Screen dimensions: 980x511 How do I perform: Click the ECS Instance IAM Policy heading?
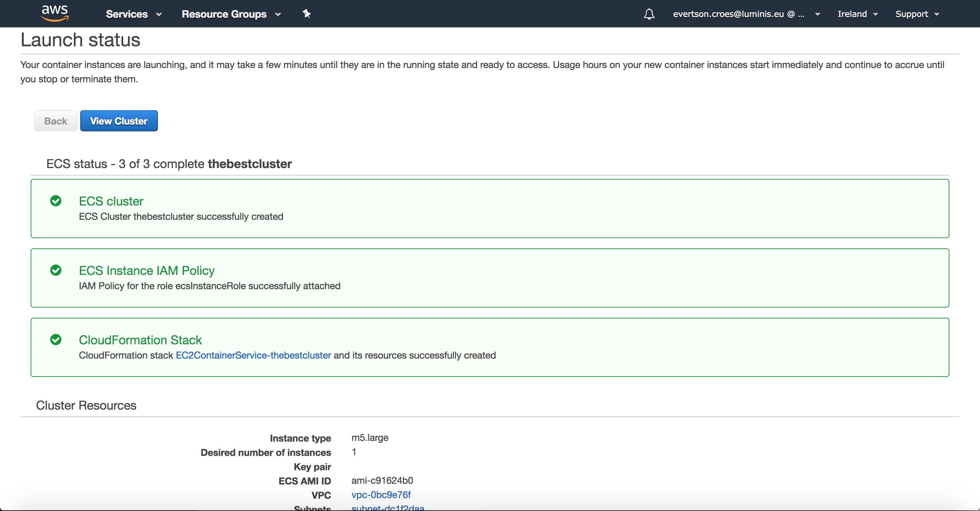146,270
